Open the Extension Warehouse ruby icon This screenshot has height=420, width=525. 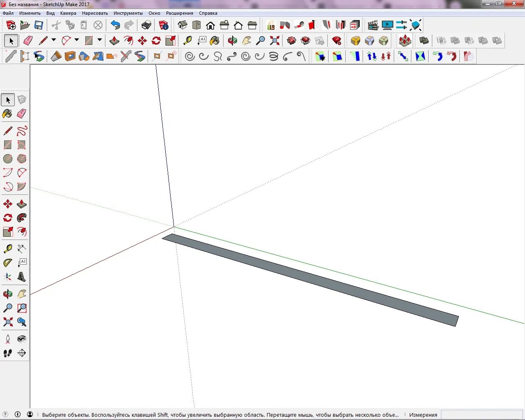(x=337, y=41)
